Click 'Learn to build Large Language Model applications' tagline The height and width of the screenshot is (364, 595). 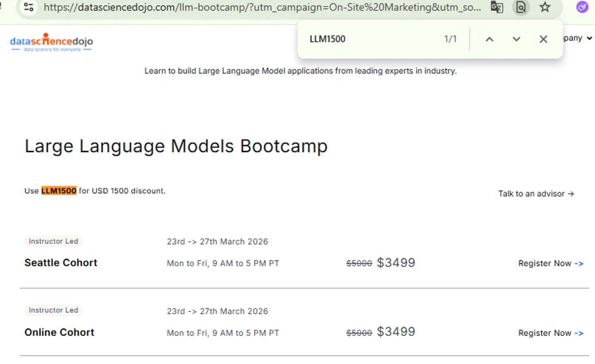[x=301, y=71]
